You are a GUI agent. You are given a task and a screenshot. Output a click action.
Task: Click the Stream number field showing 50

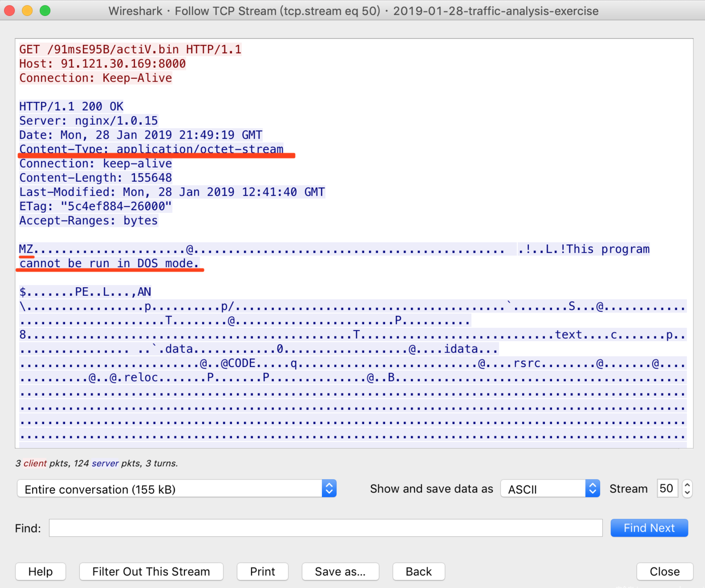[x=667, y=489]
